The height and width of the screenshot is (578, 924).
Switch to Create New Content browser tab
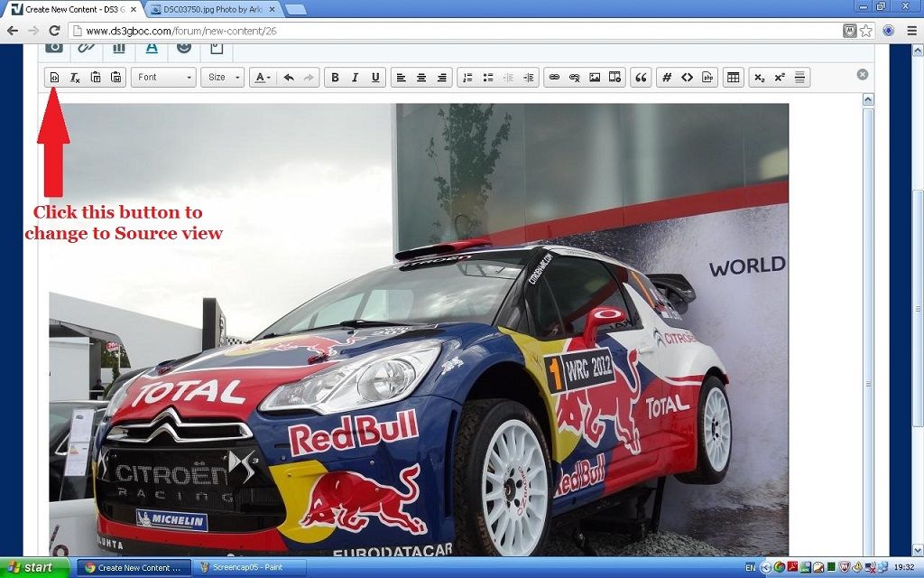74,9
